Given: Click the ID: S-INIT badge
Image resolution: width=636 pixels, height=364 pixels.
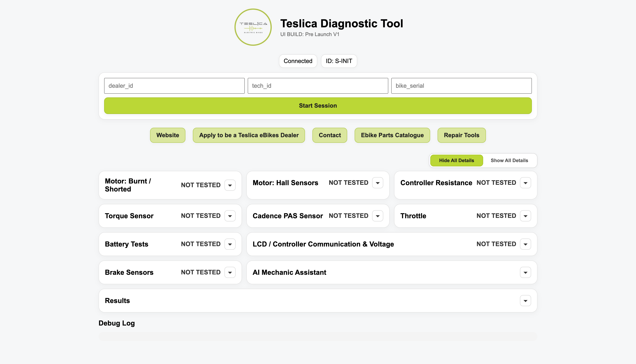Looking at the screenshot, I should coord(339,61).
